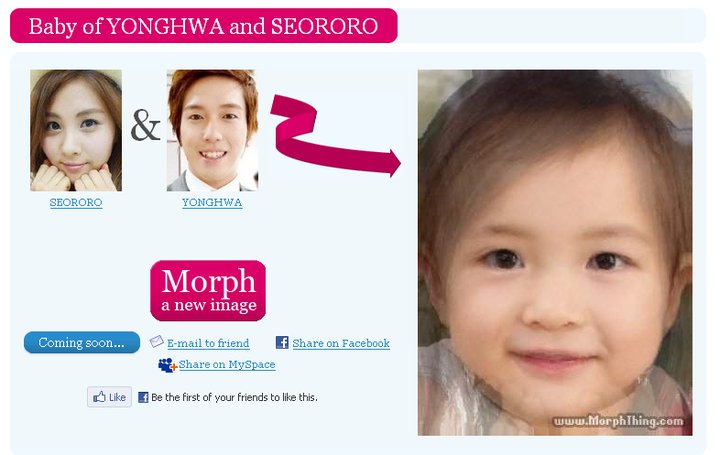Click the small Facebook icon beside friends text
The image size is (720, 455).
pos(143,397)
